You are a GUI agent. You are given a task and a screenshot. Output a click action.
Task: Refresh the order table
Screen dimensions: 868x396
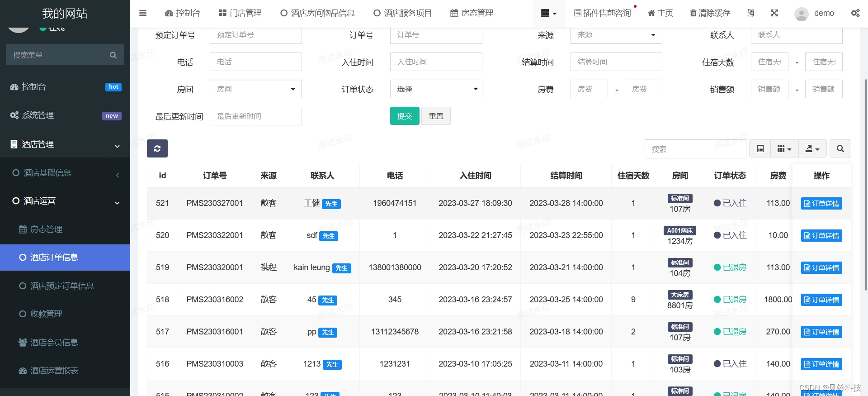pos(157,148)
